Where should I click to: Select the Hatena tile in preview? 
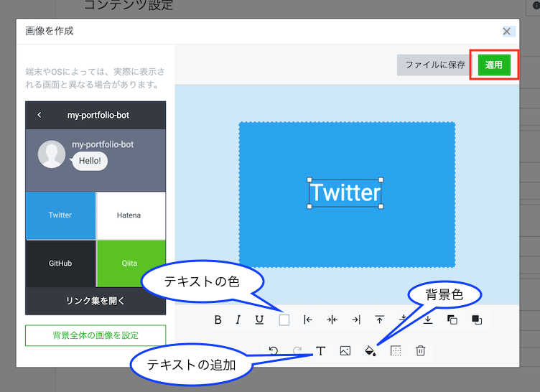pos(131,215)
